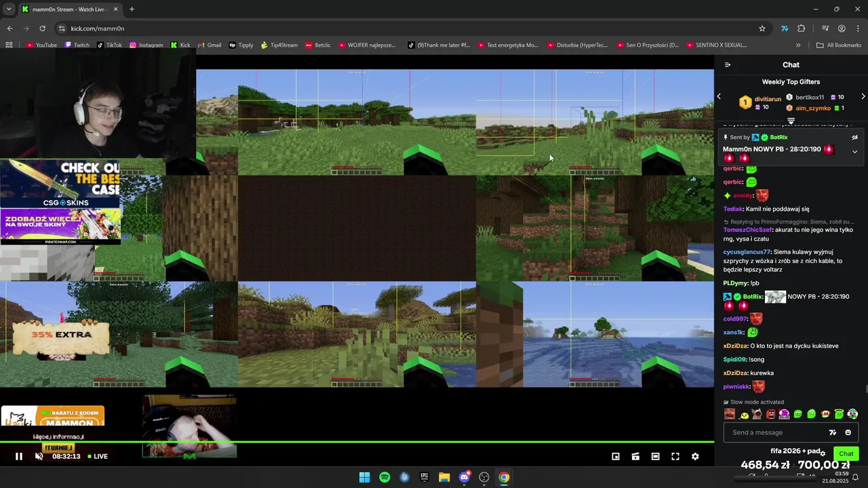Insert the green headphones emote
Viewport: 868px width, 488px height.
click(852, 414)
